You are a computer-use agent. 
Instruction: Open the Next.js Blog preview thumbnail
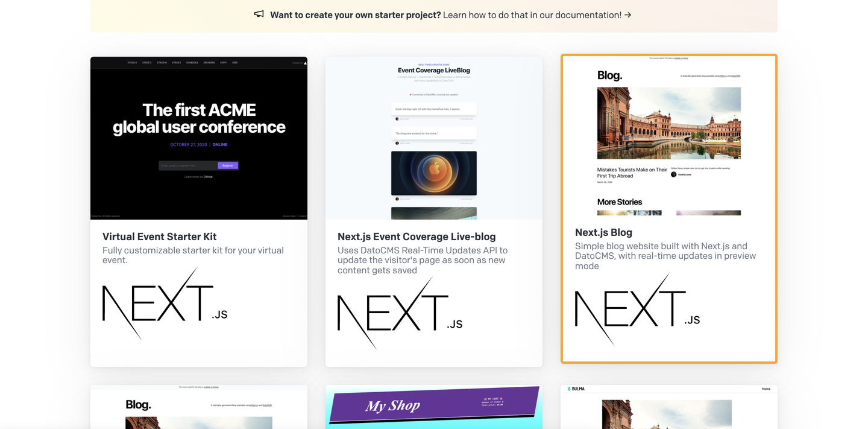669,136
